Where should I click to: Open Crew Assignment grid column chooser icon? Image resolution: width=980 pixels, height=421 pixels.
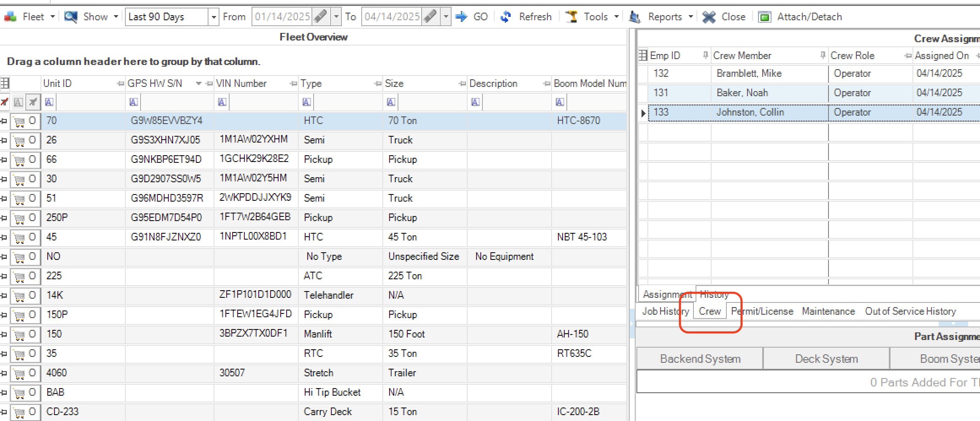click(x=643, y=55)
